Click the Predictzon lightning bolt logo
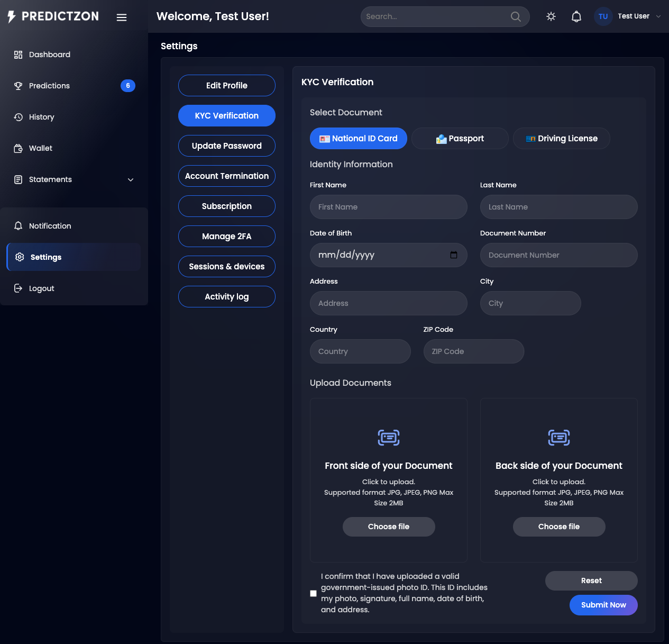 12,16
